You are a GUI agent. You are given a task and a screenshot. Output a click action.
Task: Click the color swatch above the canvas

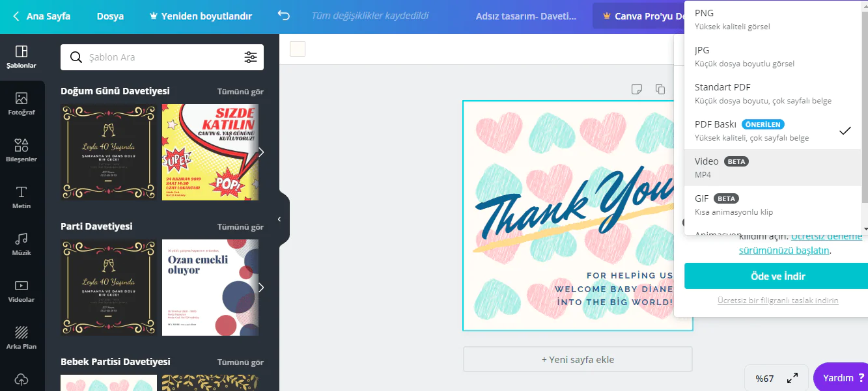[x=297, y=48]
